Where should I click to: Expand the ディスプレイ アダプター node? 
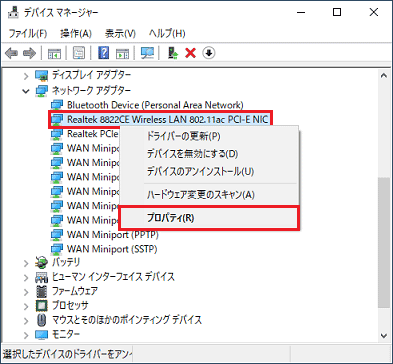click(x=26, y=76)
